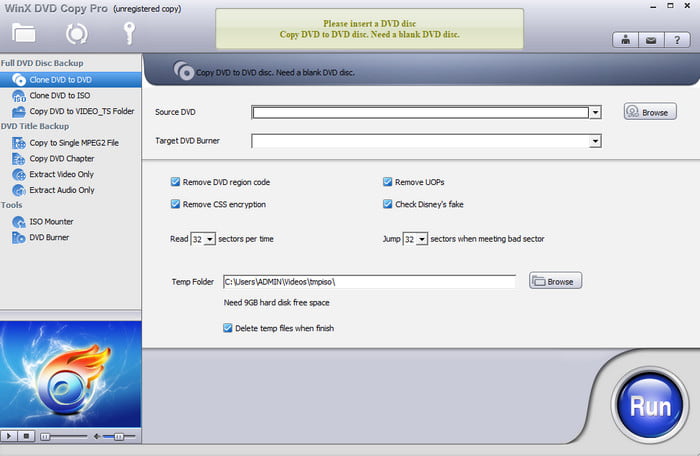Stop the preview playback
This screenshot has height=456, width=700.
pos(26,436)
